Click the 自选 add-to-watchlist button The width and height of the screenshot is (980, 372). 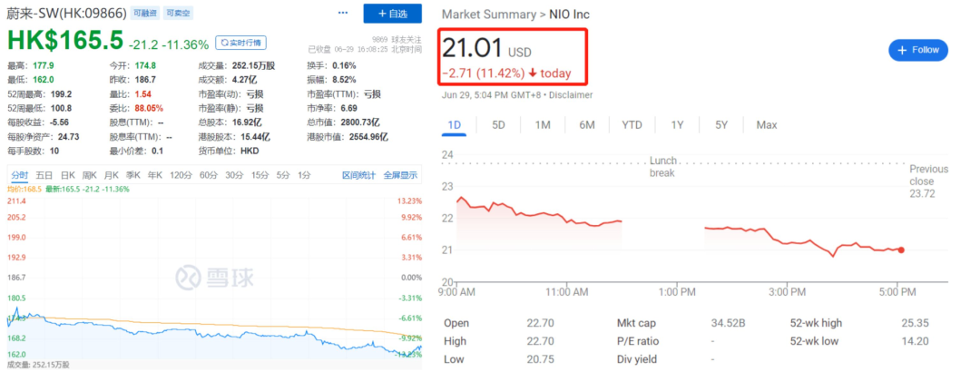pos(393,13)
